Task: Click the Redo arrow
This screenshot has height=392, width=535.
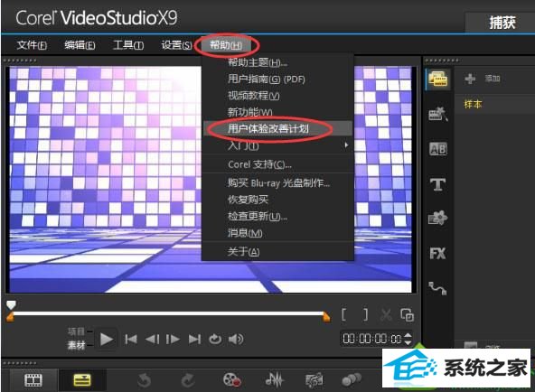Action: (188, 380)
